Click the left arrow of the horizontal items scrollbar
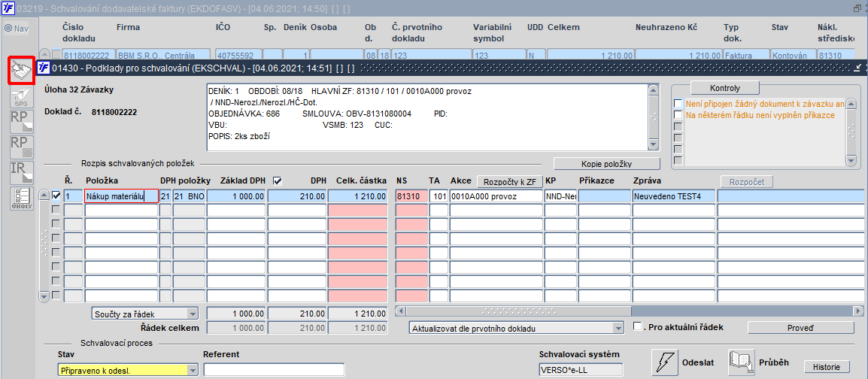The image size is (868, 379). (400, 311)
